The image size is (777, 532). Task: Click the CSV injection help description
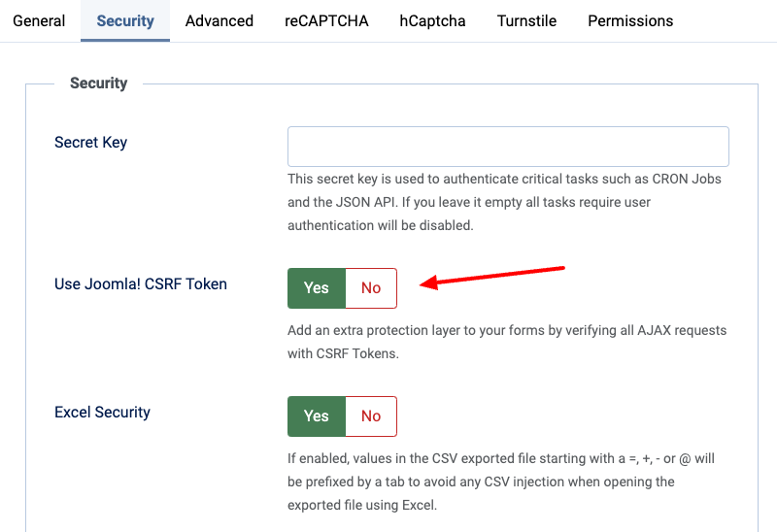point(500,482)
